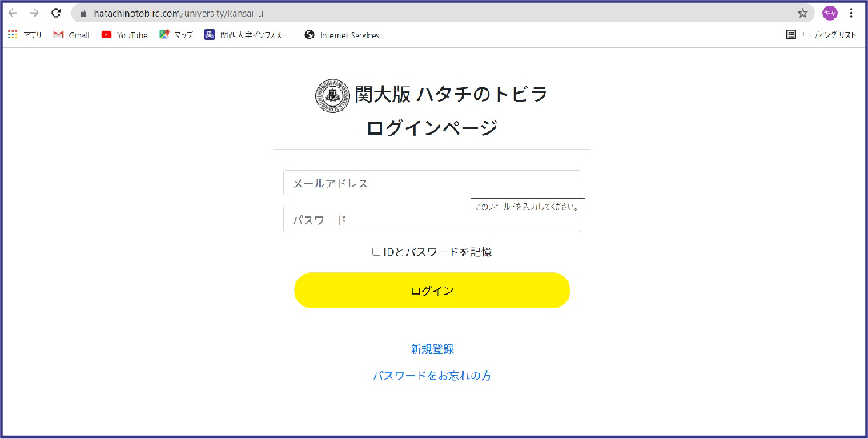Image resolution: width=868 pixels, height=439 pixels.
Task: Open パスワードをお忘れの方 link
Action: click(432, 376)
